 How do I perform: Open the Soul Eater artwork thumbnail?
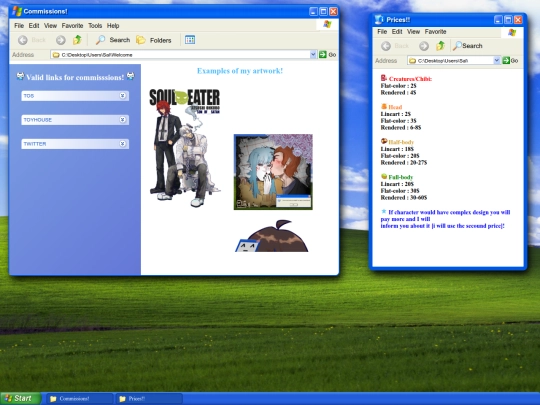click(185, 148)
